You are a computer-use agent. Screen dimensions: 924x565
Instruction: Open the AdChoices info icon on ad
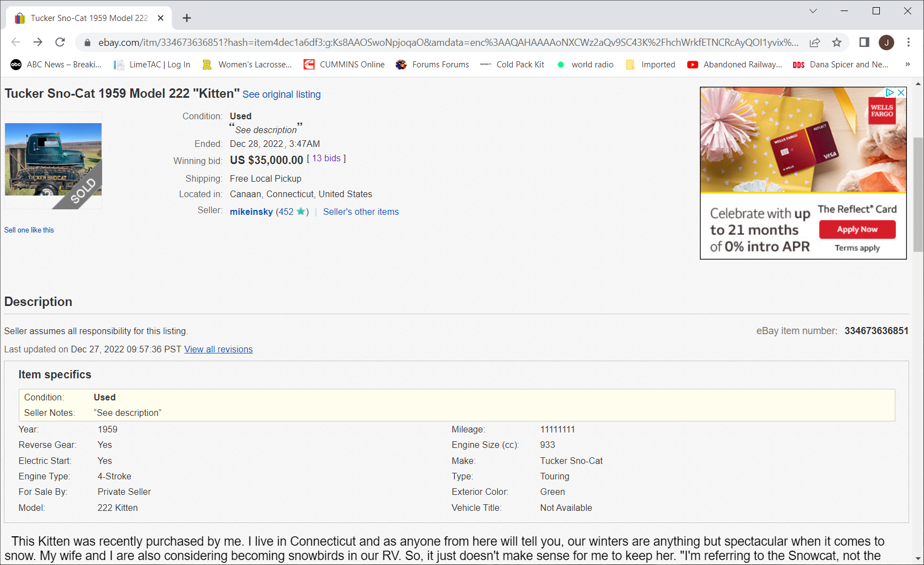890,93
